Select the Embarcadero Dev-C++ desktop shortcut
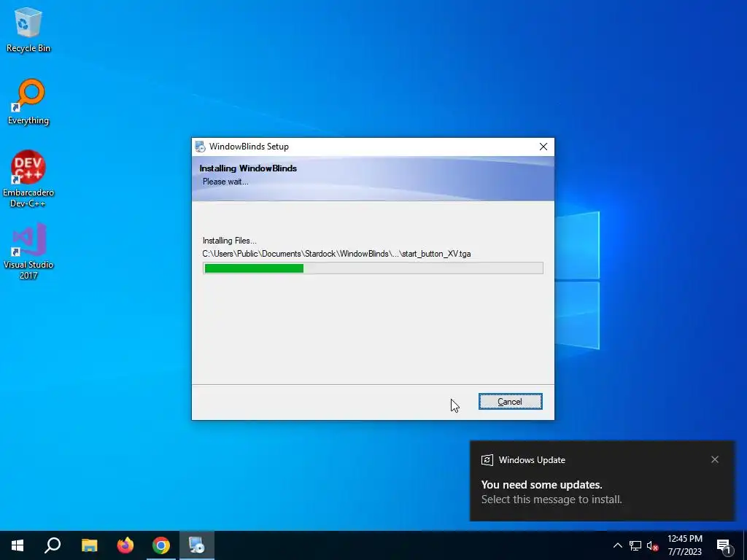Screen dimensions: 747x560 point(28,179)
